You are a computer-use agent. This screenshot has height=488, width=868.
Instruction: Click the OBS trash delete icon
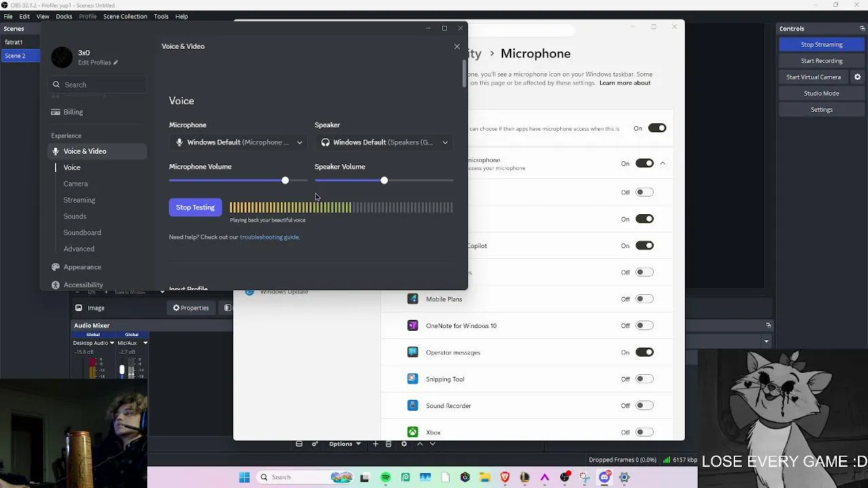389,444
